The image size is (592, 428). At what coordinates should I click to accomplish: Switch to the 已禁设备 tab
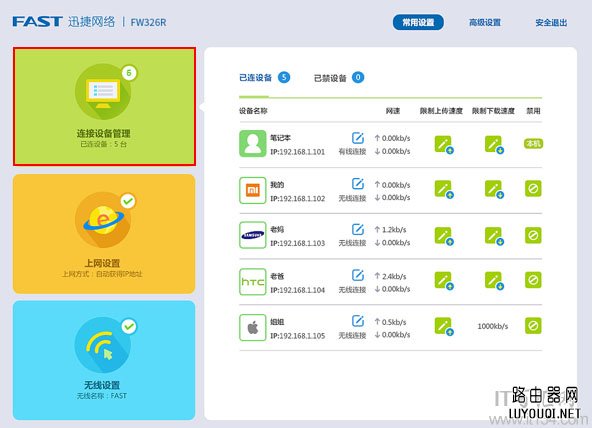339,78
